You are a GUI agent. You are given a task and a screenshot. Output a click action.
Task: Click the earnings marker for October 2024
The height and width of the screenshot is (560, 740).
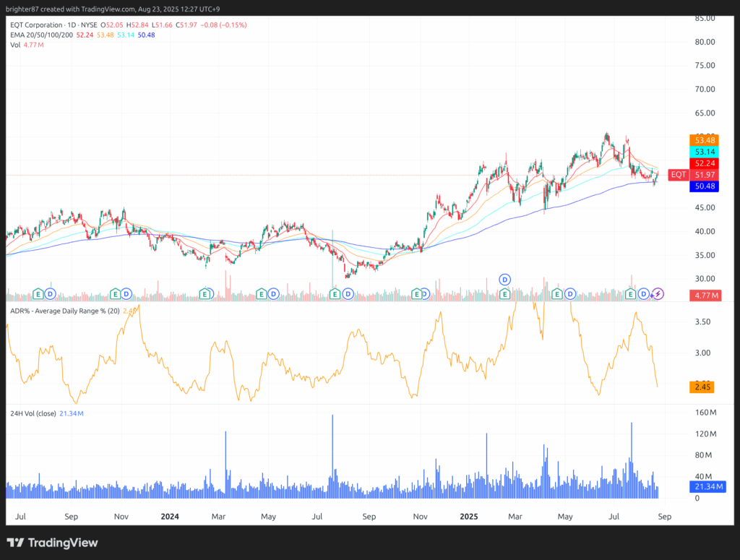coord(416,294)
